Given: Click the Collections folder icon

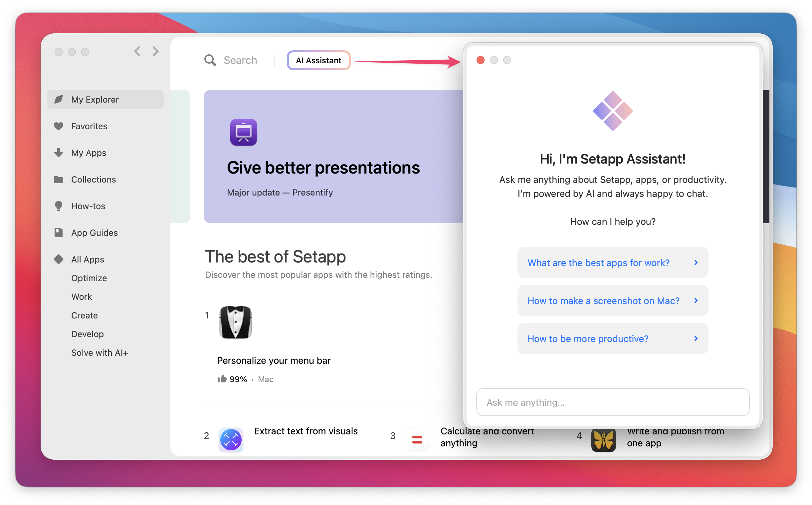Looking at the screenshot, I should tap(59, 180).
